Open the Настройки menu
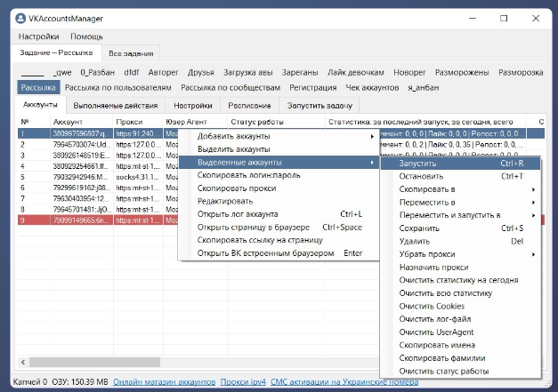Image resolution: width=558 pixels, height=392 pixels. click(x=38, y=36)
